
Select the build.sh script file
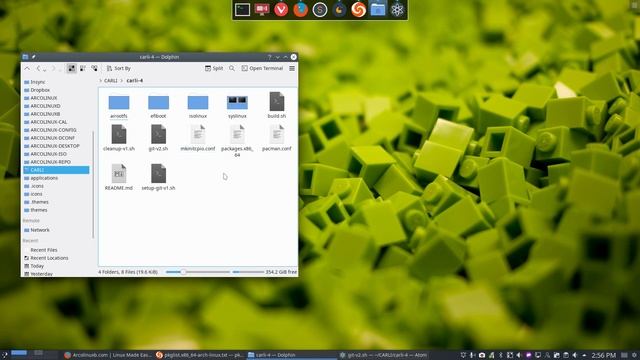[x=277, y=105]
